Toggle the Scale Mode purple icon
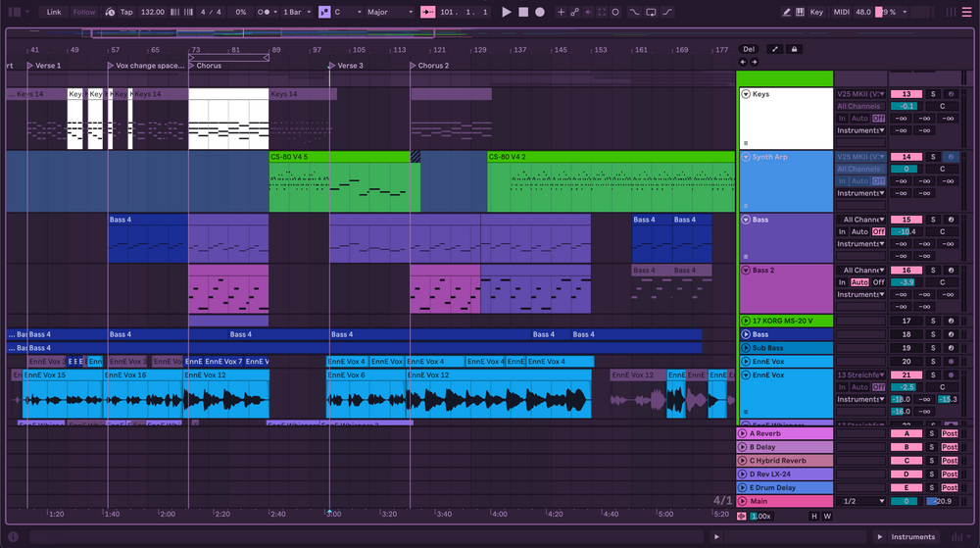The image size is (980, 548). click(x=324, y=12)
